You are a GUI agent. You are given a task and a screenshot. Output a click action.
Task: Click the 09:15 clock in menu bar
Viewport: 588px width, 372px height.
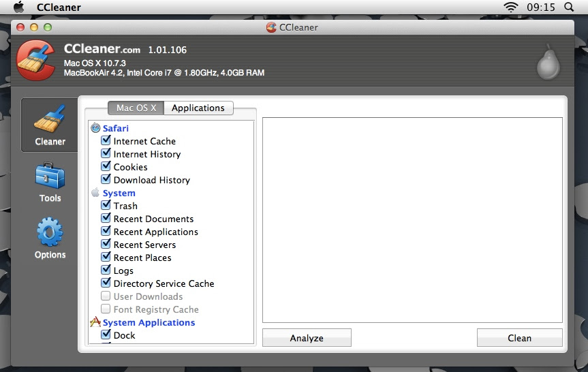point(541,7)
